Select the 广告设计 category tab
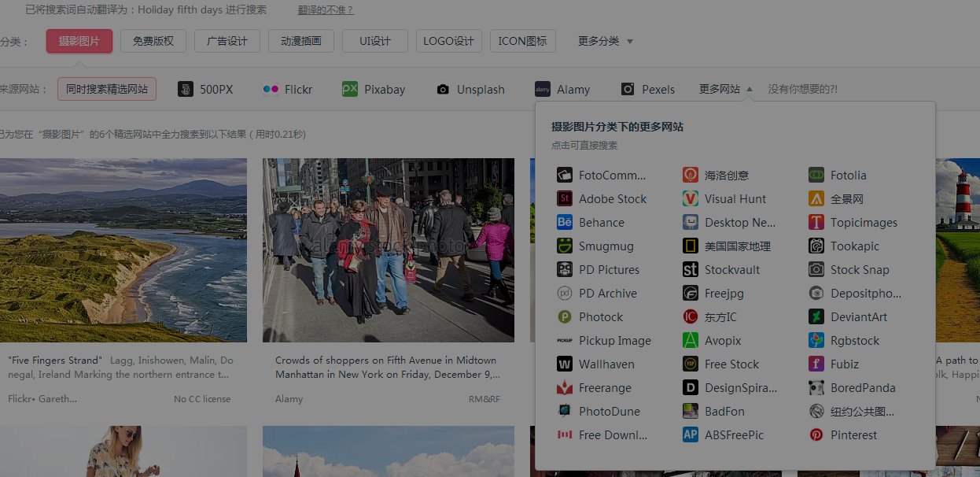The height and width of the screenshot is (477, 980). (x=227, y=41)
